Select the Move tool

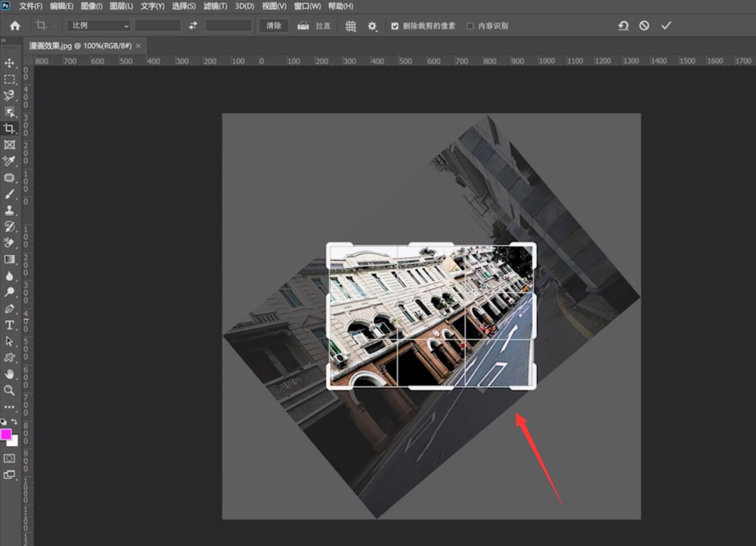(x=9, y=62)
